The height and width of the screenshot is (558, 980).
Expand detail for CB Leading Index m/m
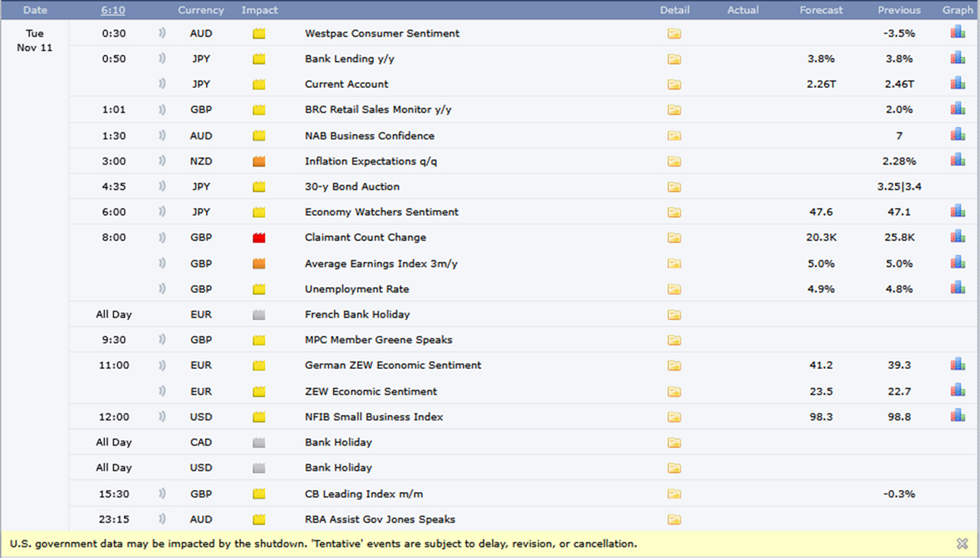click(x=674, y=494)
